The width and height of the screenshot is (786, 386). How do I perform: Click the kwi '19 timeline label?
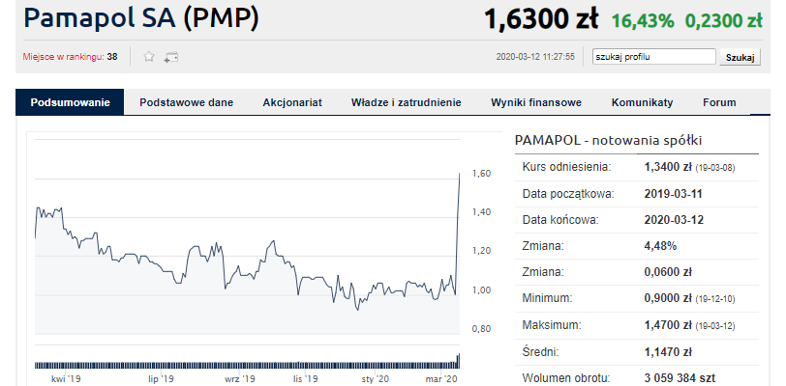[x=66, y=378]
